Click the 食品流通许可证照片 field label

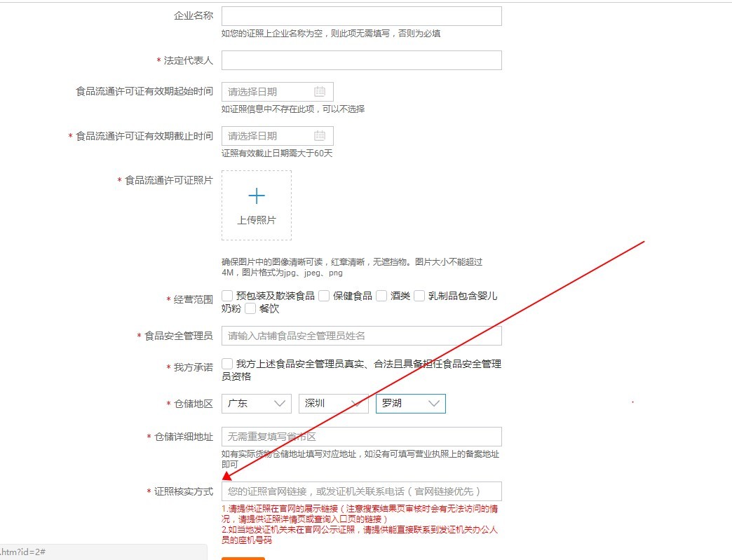(x=168, y=180)
